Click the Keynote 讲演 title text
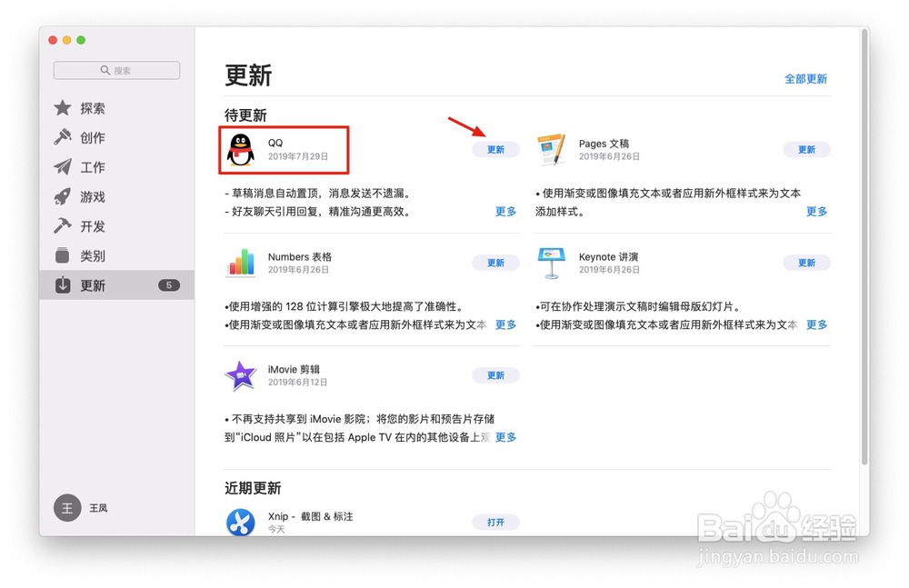 point(608,256)
